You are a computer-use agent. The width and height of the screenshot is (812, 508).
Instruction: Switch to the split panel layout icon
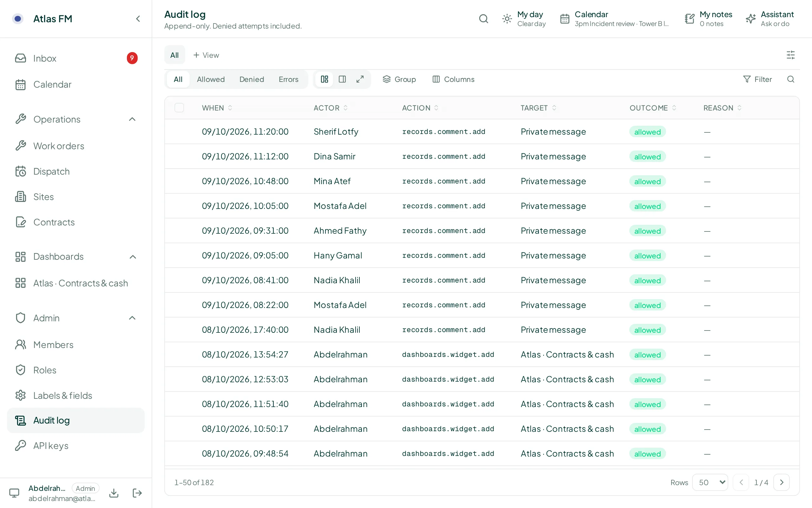coord(342,79)
